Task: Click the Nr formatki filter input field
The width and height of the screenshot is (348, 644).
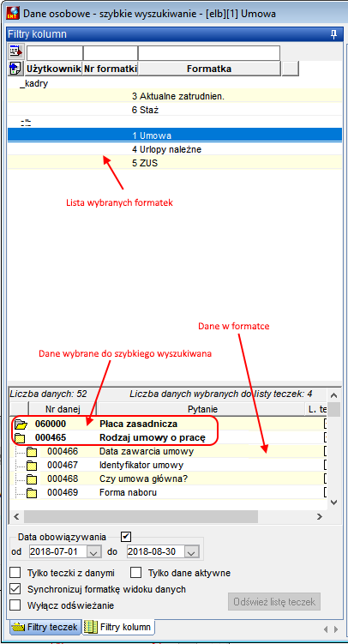Action: coord(111,53)
